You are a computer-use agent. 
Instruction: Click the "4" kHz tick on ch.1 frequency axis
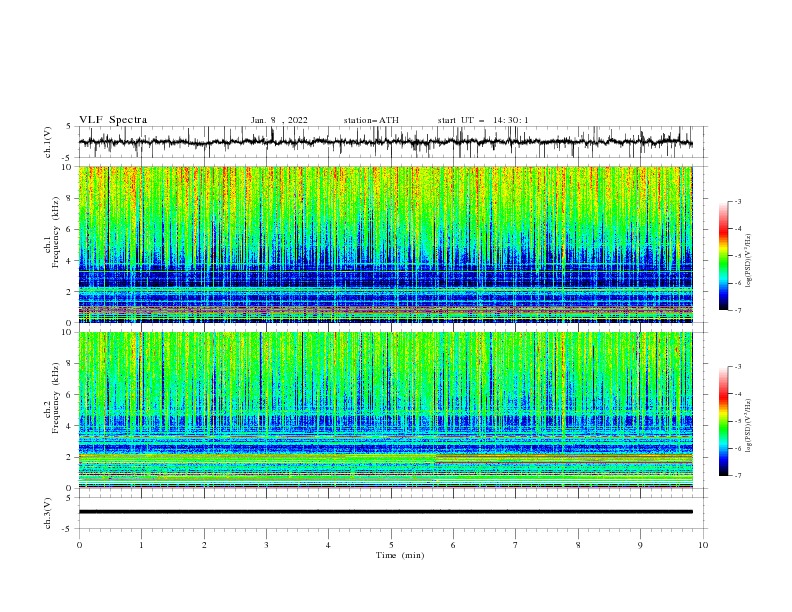pyautogui.click(x=70, y=261)
